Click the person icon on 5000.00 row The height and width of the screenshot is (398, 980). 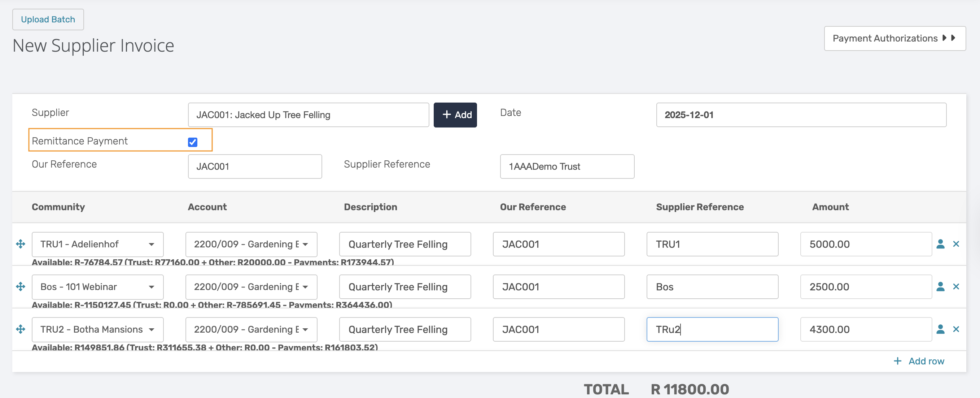click(940, 244)
